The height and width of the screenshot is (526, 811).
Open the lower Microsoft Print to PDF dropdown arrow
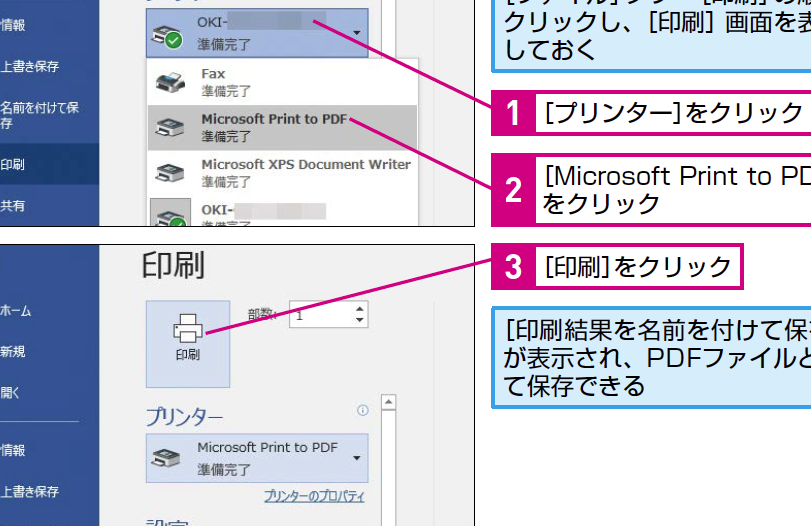(357, 457)
